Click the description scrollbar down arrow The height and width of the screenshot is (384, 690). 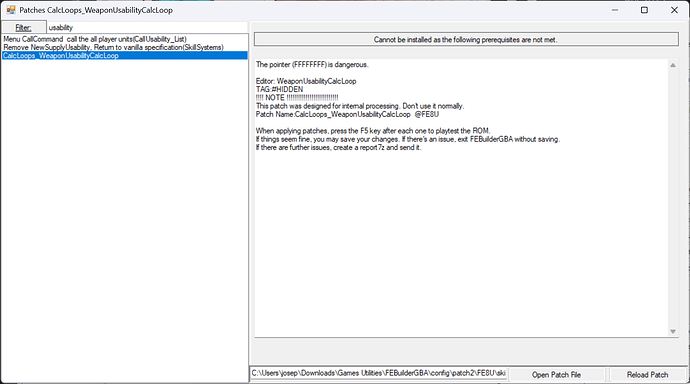point(672,331)
